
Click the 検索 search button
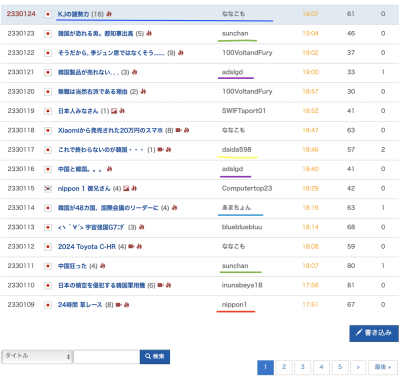click(155, 357)
